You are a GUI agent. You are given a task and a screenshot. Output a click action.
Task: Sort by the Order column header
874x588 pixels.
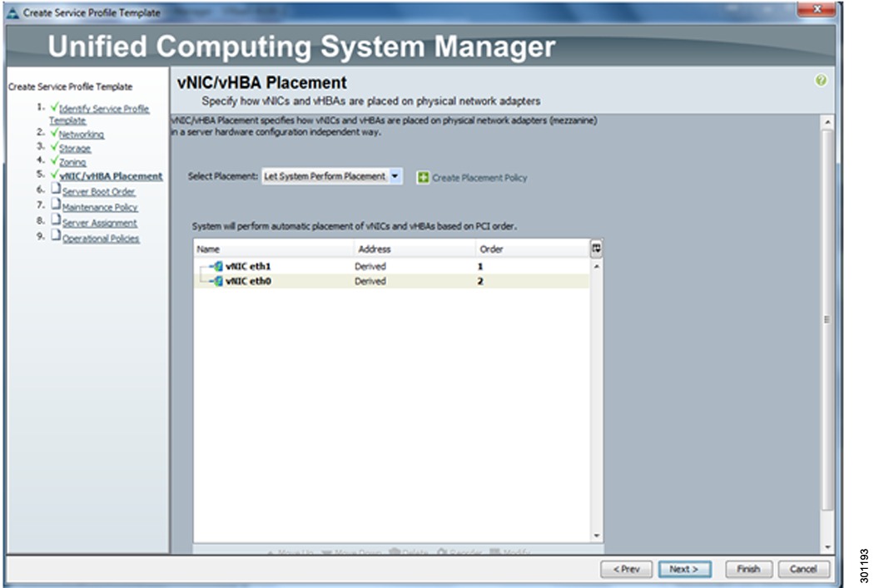(x=533, y=249)
